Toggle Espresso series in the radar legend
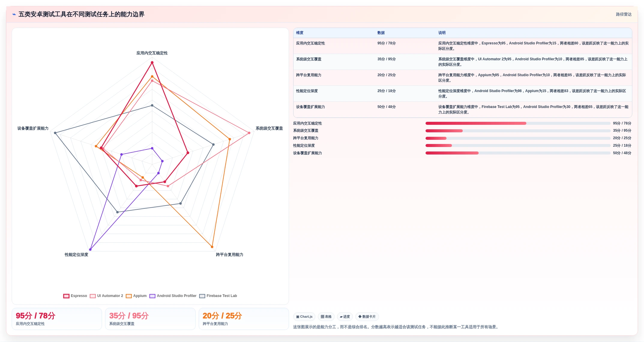The image size is (644, 342). [x=75, y=296]
